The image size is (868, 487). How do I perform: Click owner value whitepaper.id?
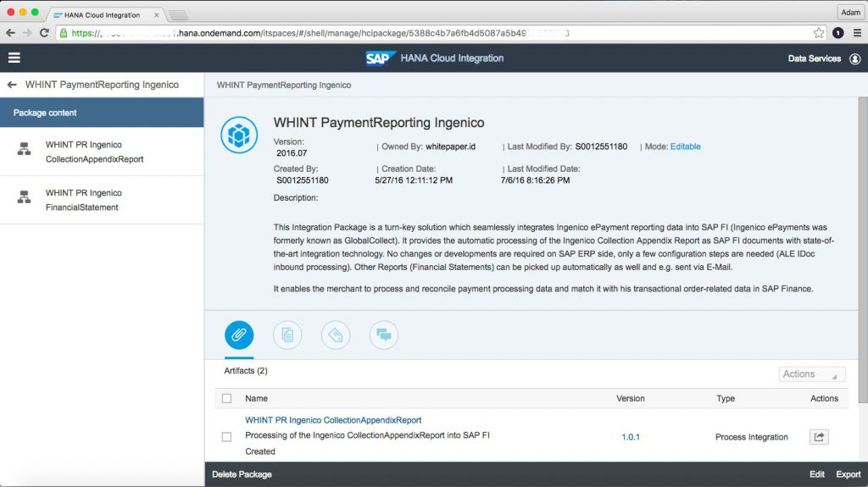pos(451,147)
